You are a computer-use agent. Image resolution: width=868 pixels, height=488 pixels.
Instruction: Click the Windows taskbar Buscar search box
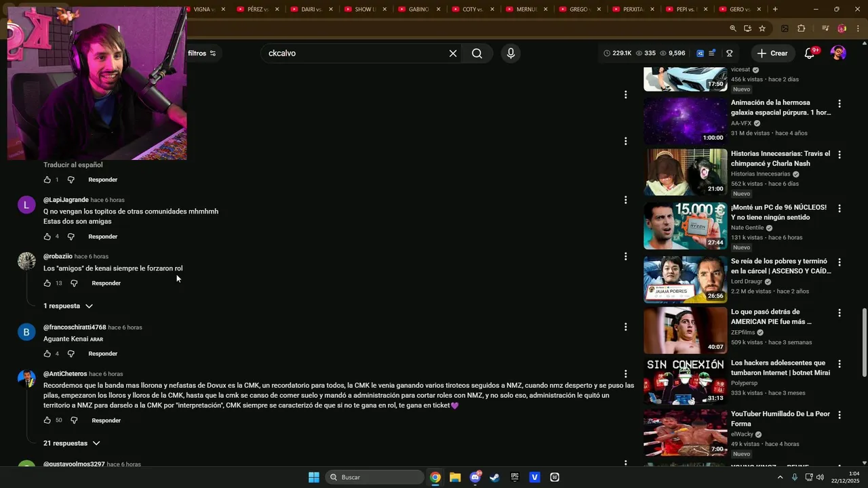point(375,477)
